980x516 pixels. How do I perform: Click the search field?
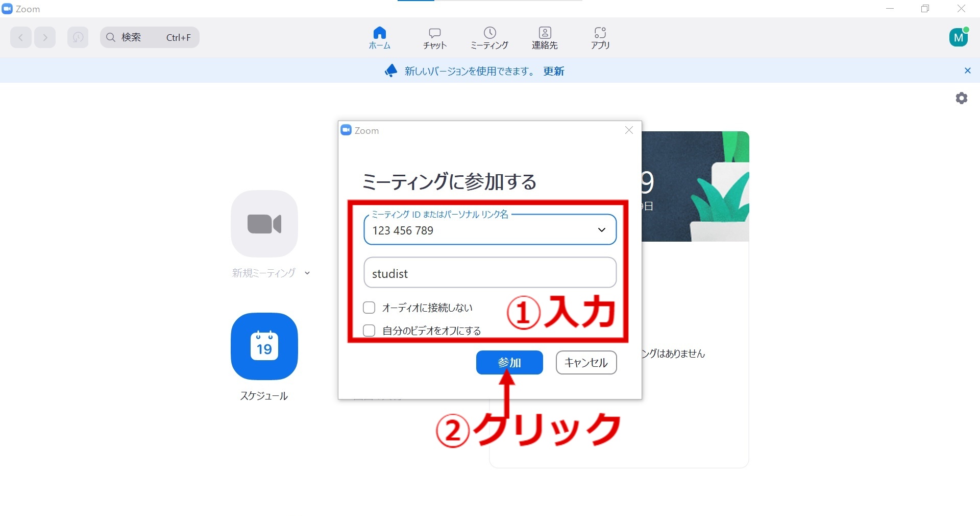point(150,37)
